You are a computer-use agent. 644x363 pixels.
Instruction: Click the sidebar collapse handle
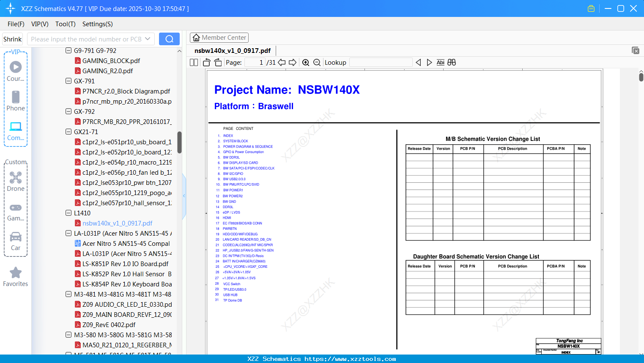point(184,195)
